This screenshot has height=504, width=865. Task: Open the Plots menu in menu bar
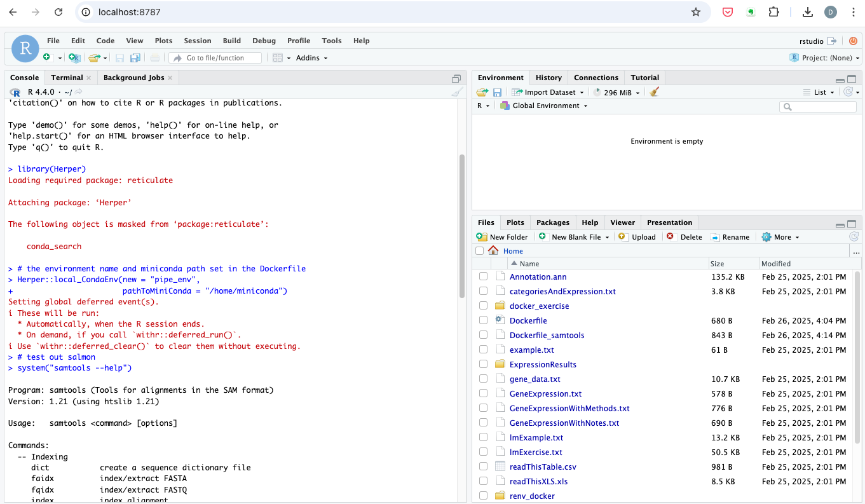pos(163,41)
